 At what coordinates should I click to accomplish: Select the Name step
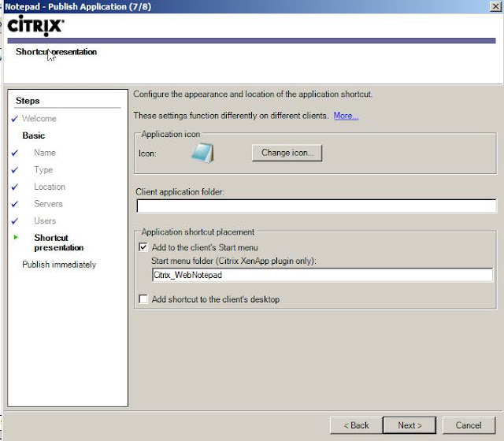tap(45, 153)
